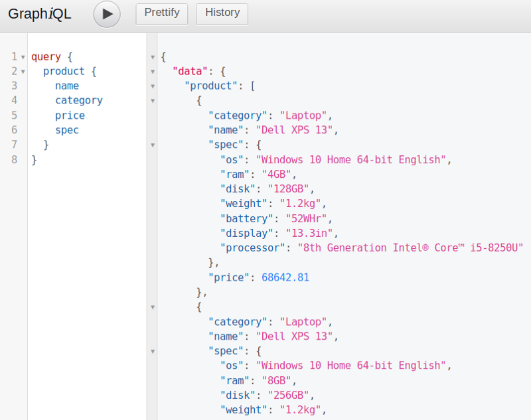Click the "spec" field on line 6
Viewport: 531px width, 420px height.
point(66,130)
